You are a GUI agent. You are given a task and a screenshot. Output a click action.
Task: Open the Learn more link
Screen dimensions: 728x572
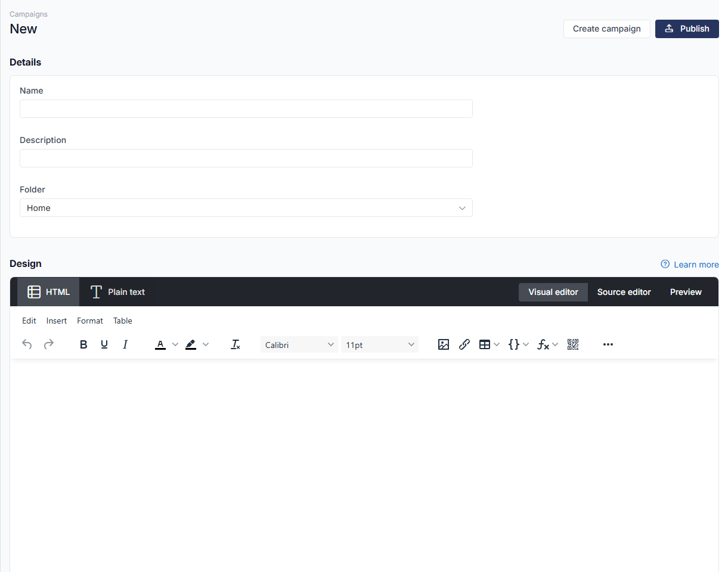pos(696,265)
